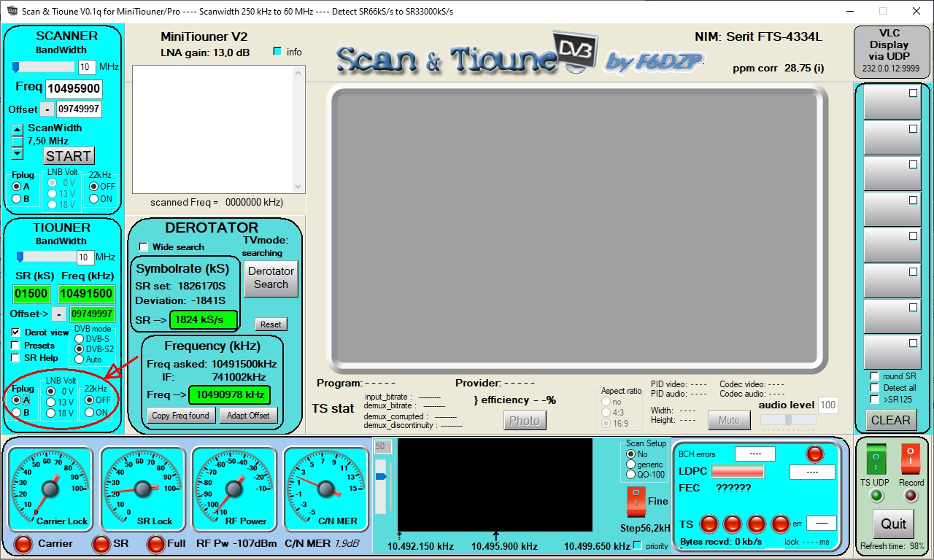Screen dimensions: 934x560
Task: Quit the application with Quit button
Action: (894, 524)
